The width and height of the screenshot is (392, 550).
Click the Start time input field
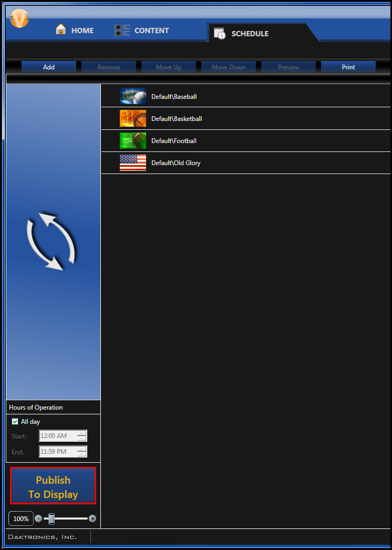(x=58, y=436)
